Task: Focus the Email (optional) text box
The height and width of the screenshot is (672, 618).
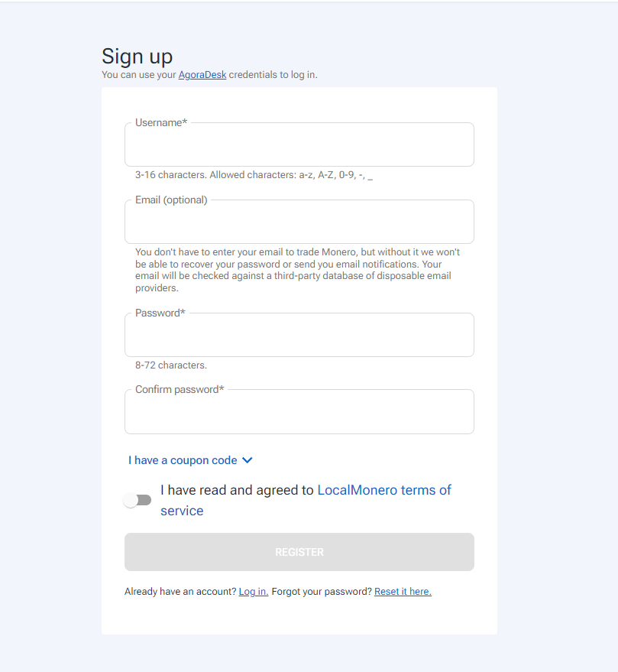Action: coord(299,222)
